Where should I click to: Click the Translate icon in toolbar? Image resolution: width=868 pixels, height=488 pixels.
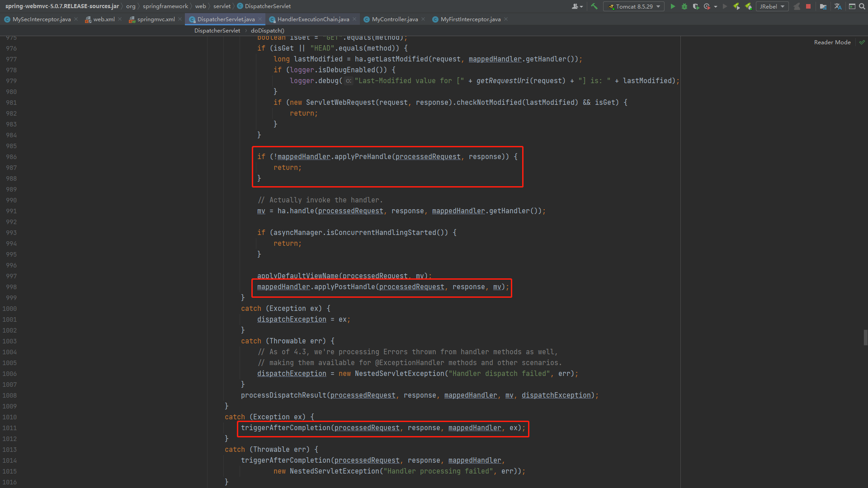838,6
